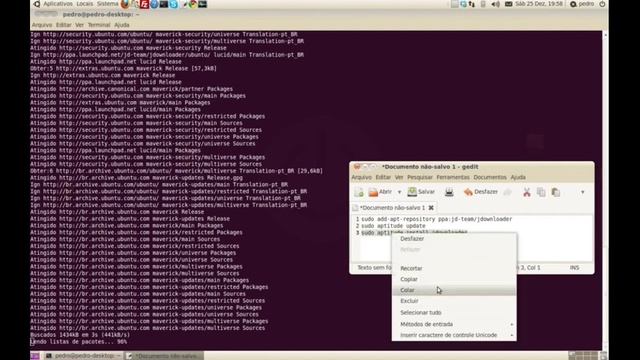640x360 pixels.
Task: Open the gedit Arquivo menu
Action: coord(361,177)
